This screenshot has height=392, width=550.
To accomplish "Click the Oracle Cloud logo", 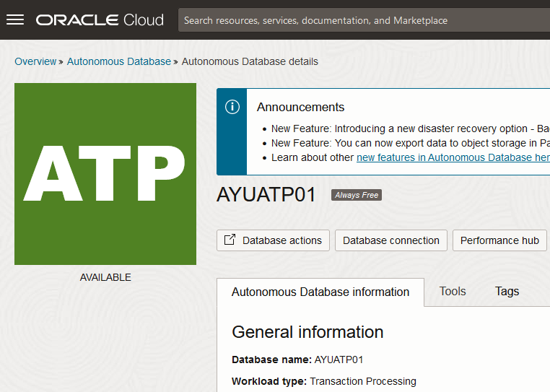I will click(x=100, y=20).
